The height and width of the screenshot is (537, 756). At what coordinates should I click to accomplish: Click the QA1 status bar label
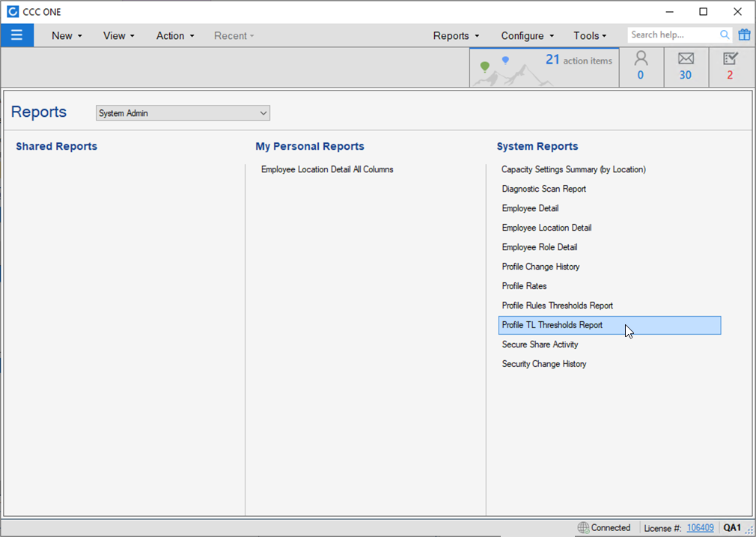pos(732,528)
